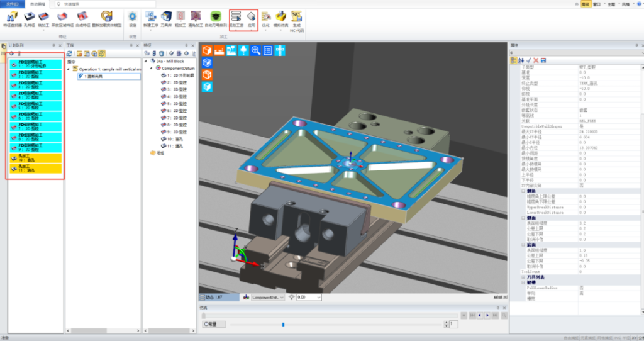
Task: Switch to the 自动编程 ribbon tab
Action: (x=38, y=3)
